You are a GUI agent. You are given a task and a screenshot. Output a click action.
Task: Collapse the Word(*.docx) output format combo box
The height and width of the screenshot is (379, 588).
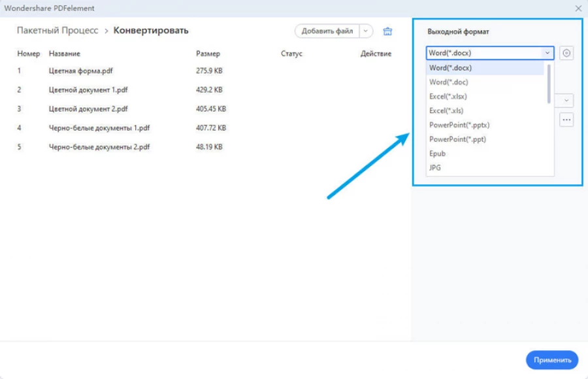[546, 54]
